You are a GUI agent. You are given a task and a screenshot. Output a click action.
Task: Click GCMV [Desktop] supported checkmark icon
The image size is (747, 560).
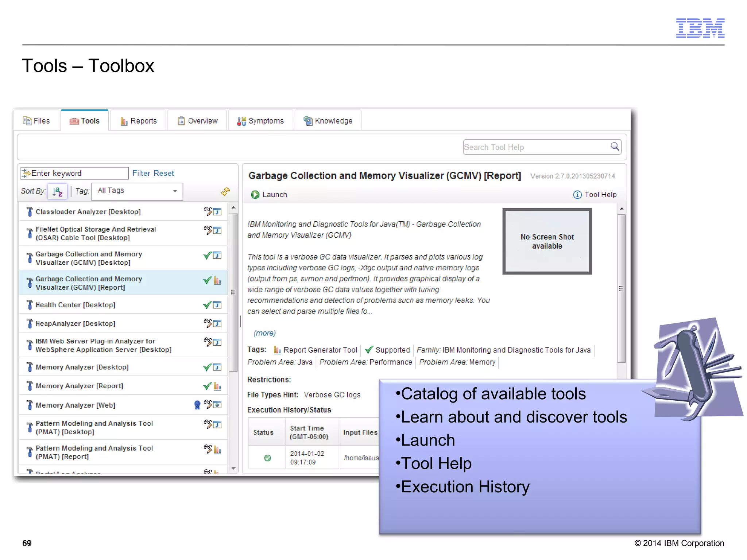coord(208,255)
